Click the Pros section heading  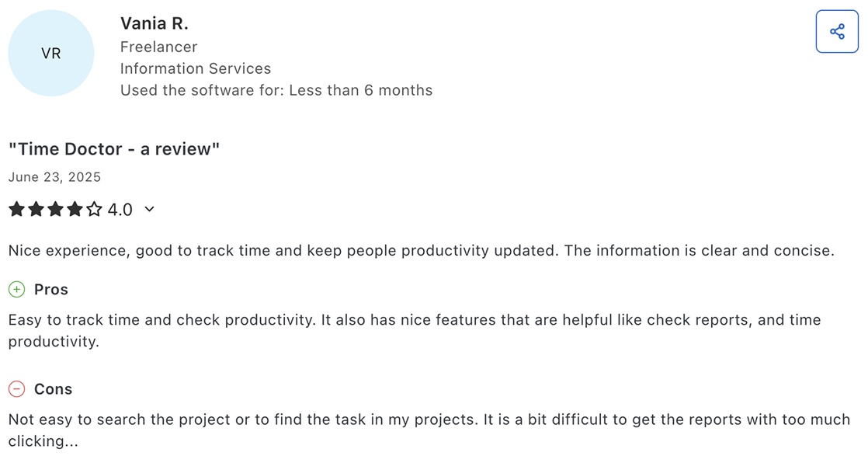coord(51,290)
